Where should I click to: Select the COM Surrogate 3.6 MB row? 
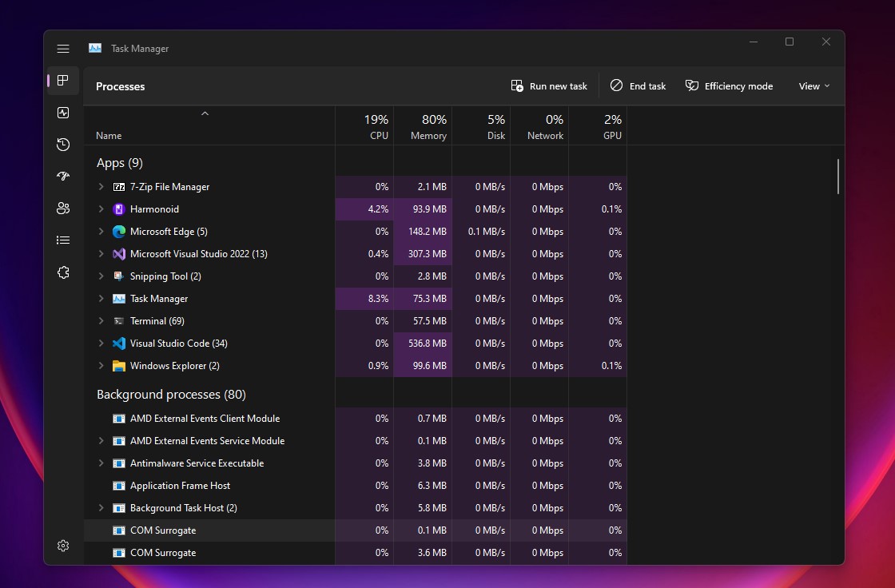(x=356, y=553)
